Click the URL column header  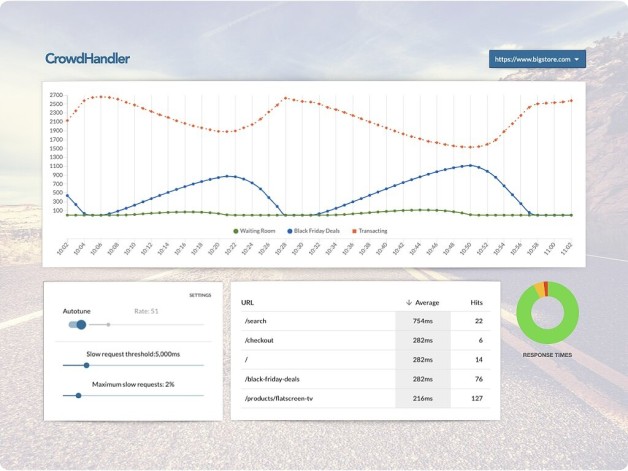tap(247, 302)
